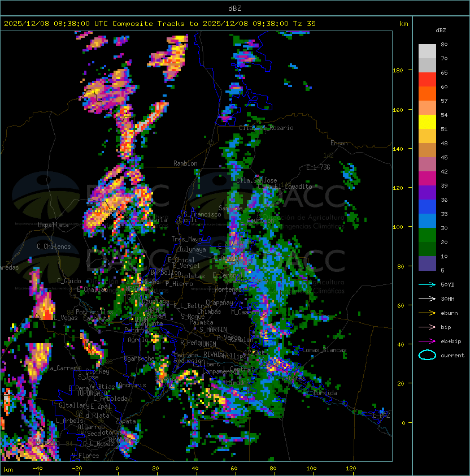Click the 'eburn' legend label

(x=449, y=313)
